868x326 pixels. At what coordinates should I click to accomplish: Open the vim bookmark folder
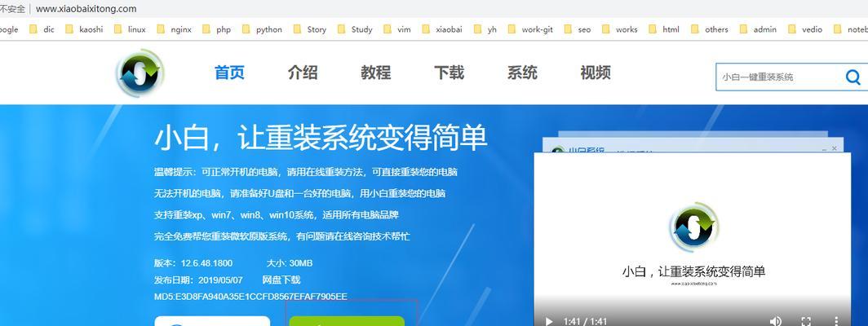[x=397, y=29]
